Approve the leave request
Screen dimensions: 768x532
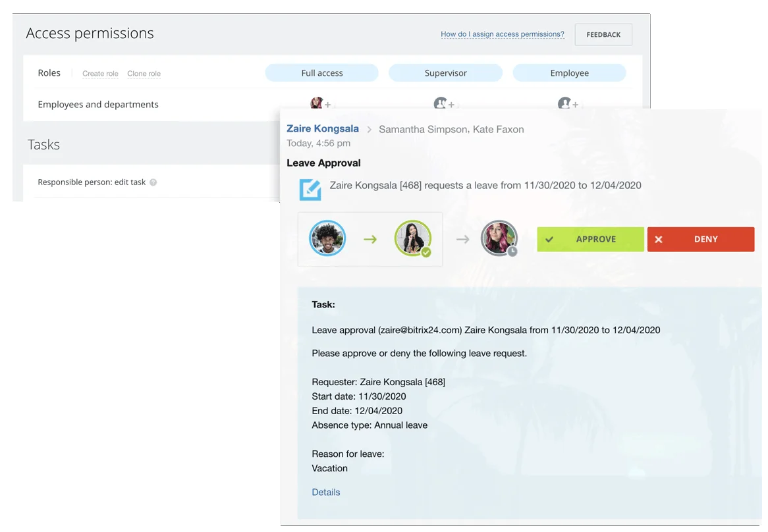(590, 239)
